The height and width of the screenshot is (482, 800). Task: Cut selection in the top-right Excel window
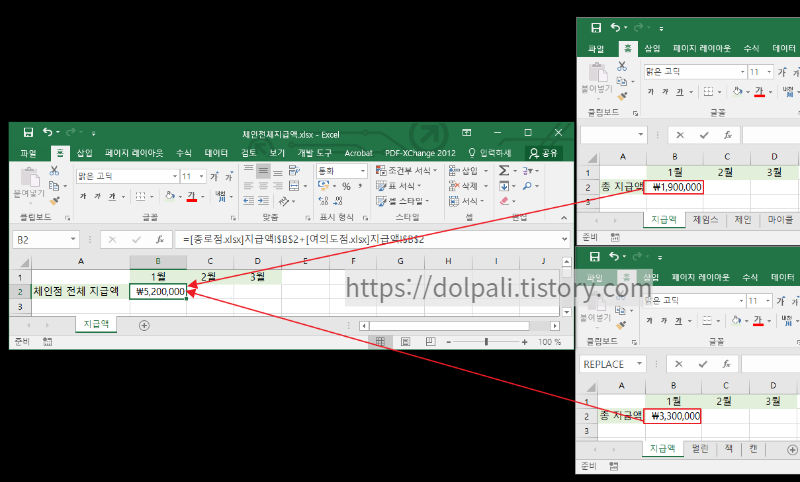point(622,66)
